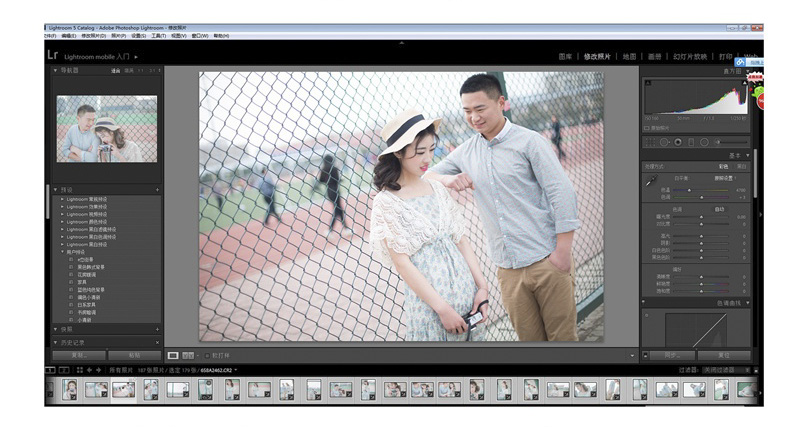
Task: Expand Lightroom 常规预设 folder
Action: tap(62, 199)
